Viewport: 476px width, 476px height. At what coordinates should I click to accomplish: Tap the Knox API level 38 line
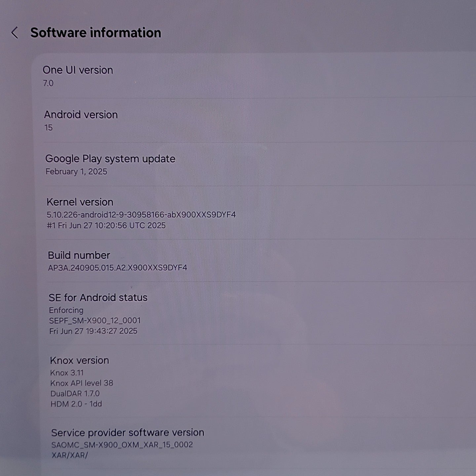coord(82,383)
